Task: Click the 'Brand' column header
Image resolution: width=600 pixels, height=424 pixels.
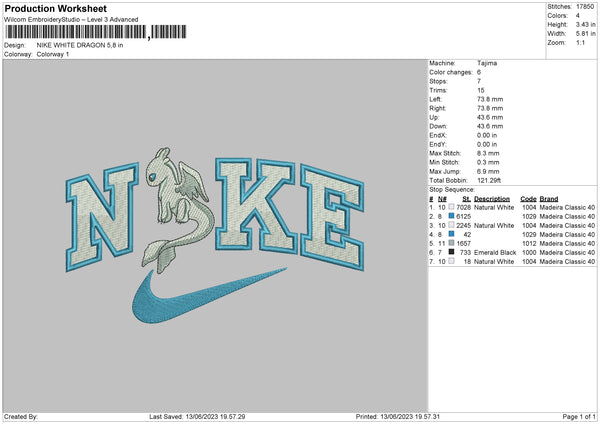Action: pyautogui.click(x=549, y=199)
